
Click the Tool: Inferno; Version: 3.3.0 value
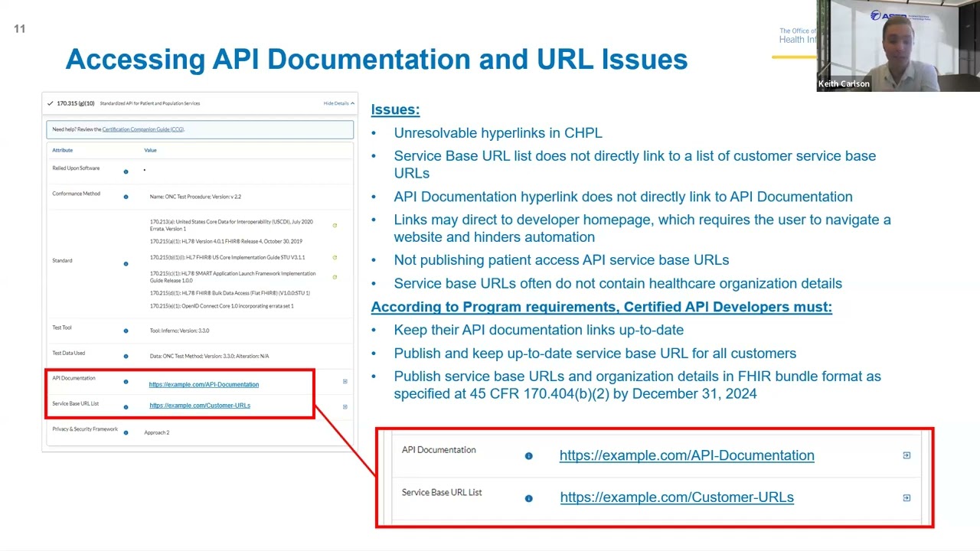coord(179,331)
